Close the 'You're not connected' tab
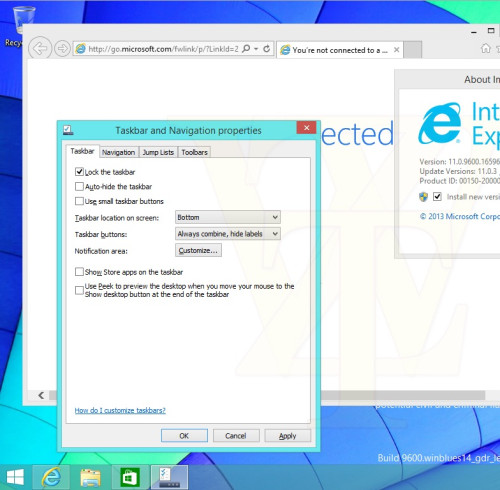The height and width of the screenshot is (490, 500). [x=396, y=50]
